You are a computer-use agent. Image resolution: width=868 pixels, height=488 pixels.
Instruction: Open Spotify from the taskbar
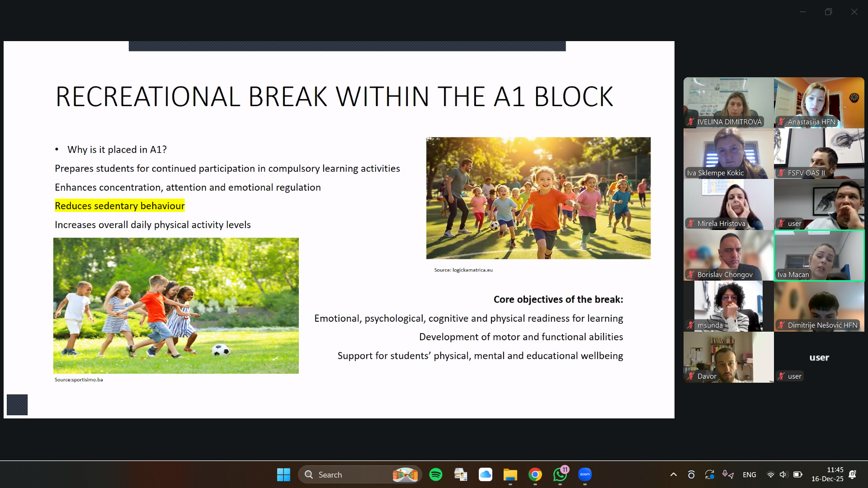(435, 474)
